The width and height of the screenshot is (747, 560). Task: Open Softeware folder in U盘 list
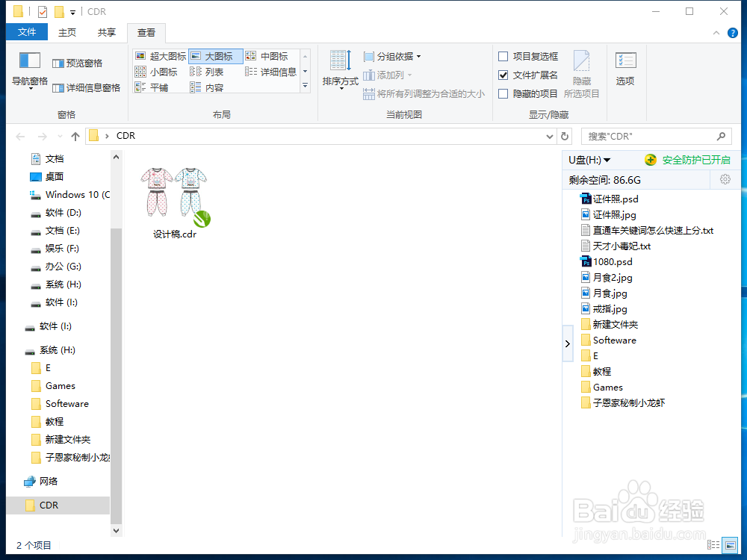[608, 340]
